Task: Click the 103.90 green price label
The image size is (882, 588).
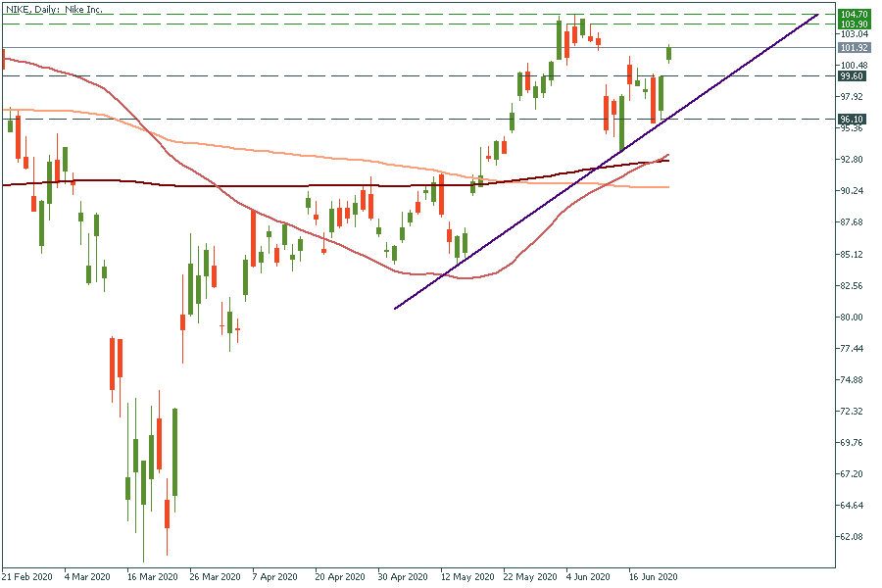Action: coord(854,24)
